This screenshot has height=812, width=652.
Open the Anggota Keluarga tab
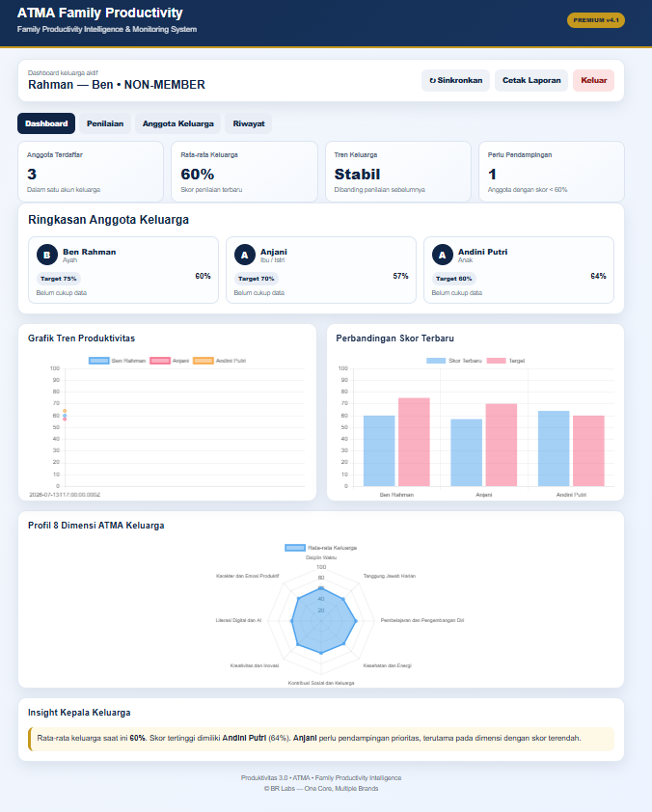178,123
